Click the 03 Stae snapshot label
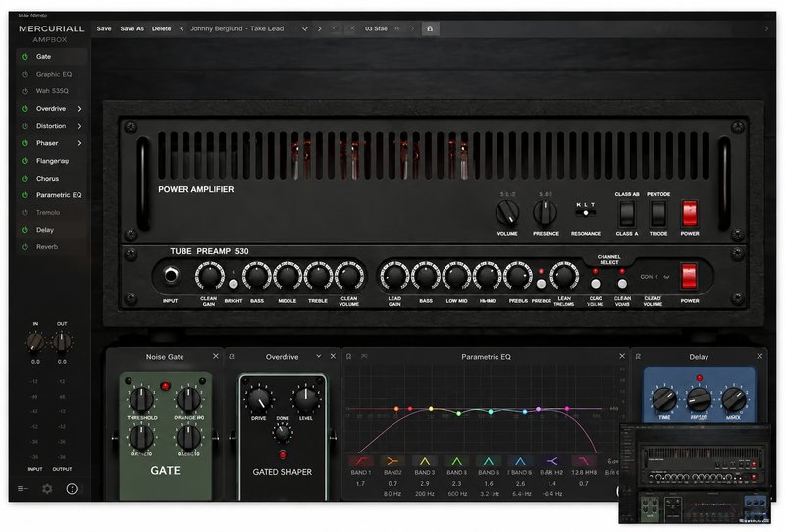The width and height of the screenshot is (785, 532). (376, 29)
